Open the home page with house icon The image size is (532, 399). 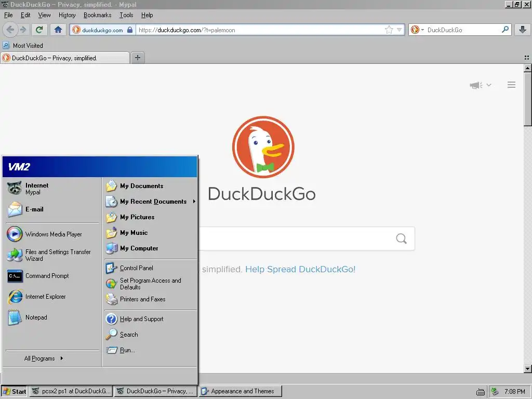point(58,30)
